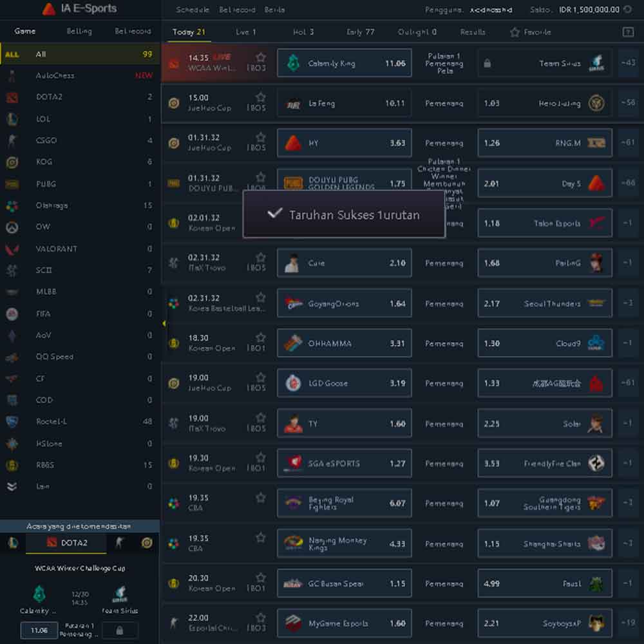Screen dimensions: 644x644
Task: Switch to the Early 77 tab
Action: click(359, 32)
